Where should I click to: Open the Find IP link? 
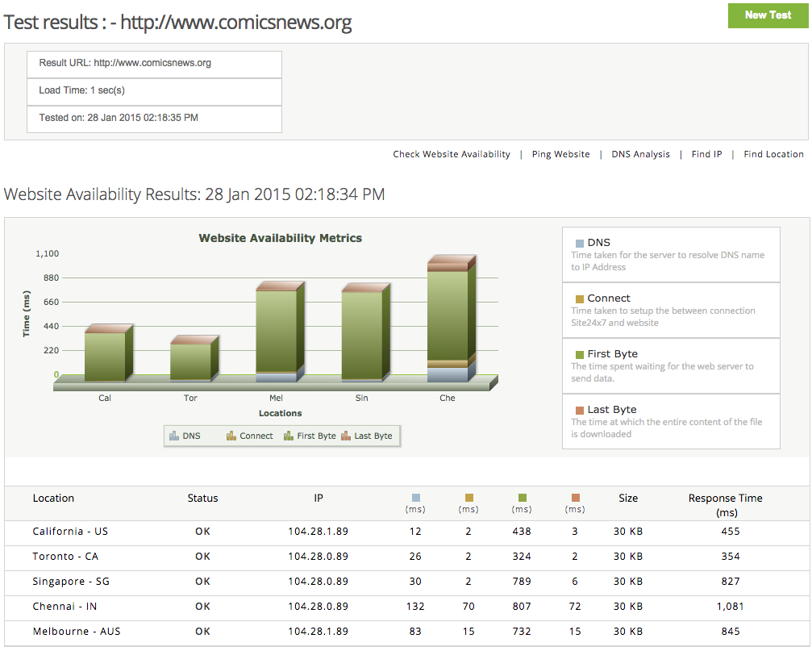pos(707,154)
